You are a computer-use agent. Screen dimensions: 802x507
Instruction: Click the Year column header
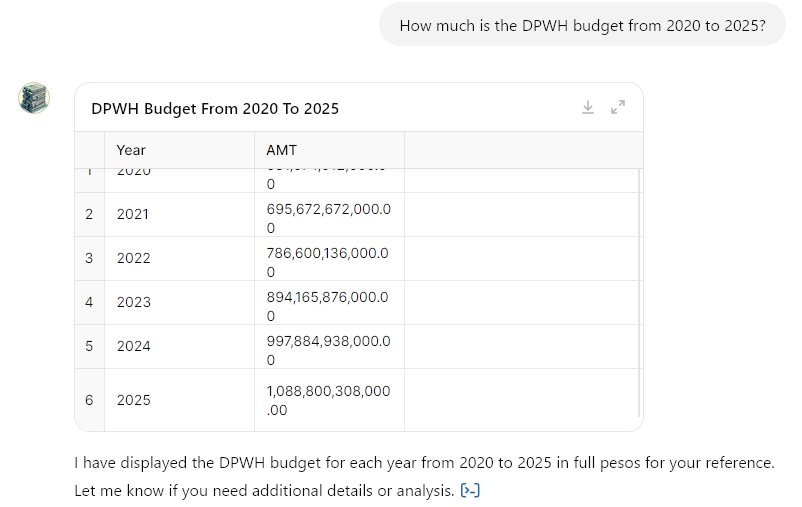(x=180, y=150)
